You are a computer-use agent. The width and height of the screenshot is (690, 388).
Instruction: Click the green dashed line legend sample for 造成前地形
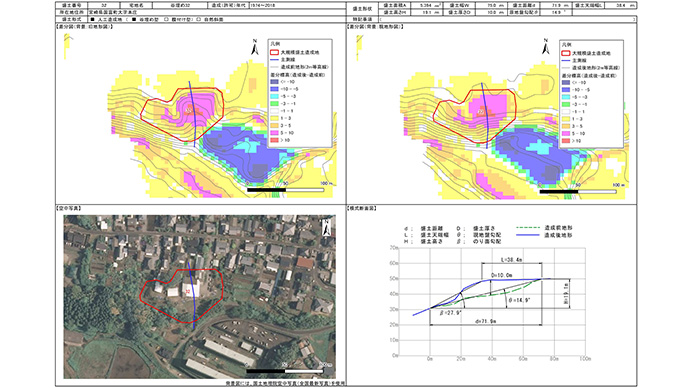point(528,228)
